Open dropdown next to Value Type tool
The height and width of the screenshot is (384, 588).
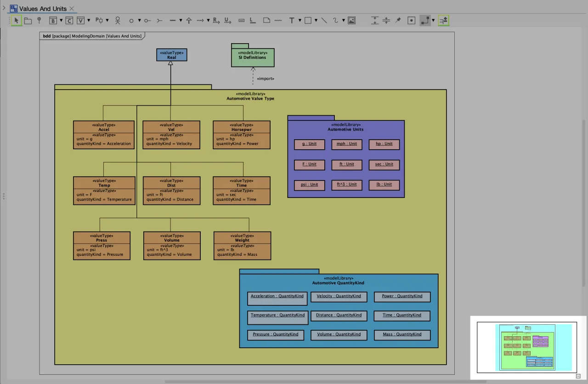point(89,21)
